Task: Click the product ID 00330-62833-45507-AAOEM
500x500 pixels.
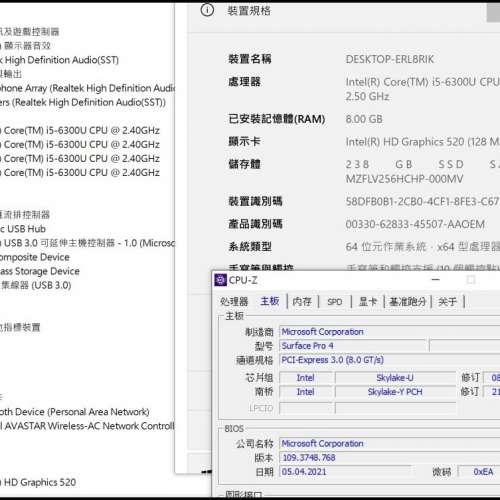Action: click(415, 224)
